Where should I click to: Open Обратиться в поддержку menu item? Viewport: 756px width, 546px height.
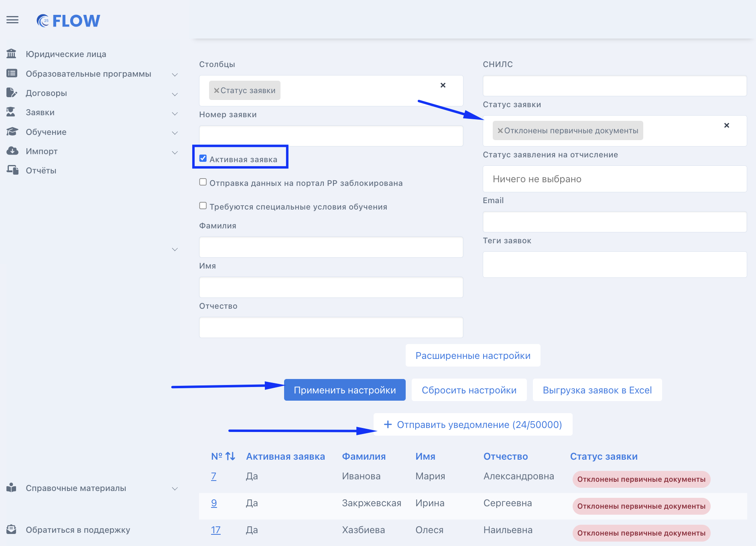click(x=78, y=530)
